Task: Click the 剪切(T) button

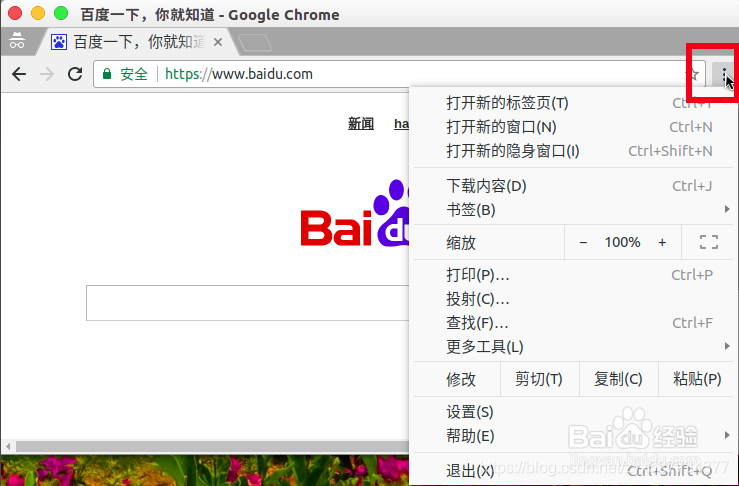Action: (x=539, y=379)
